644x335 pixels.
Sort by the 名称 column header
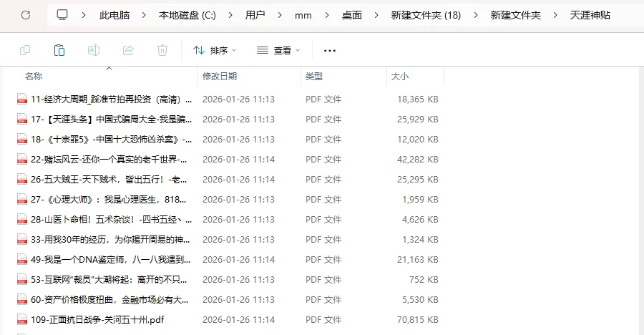(x=34, y=76)
